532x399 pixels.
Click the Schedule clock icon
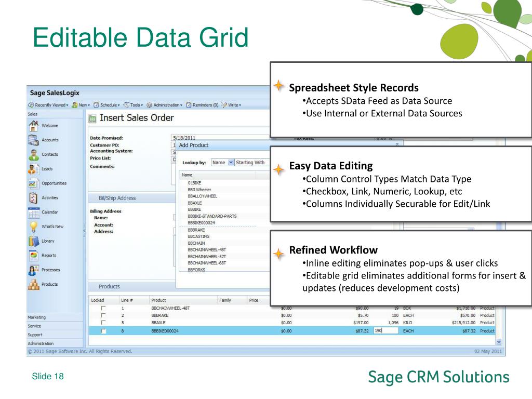coord(96,105)
